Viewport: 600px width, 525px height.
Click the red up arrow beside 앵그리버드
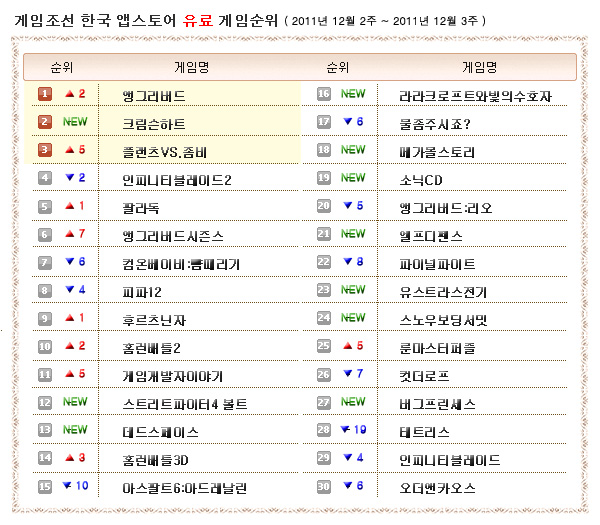(x=70, y=93)
